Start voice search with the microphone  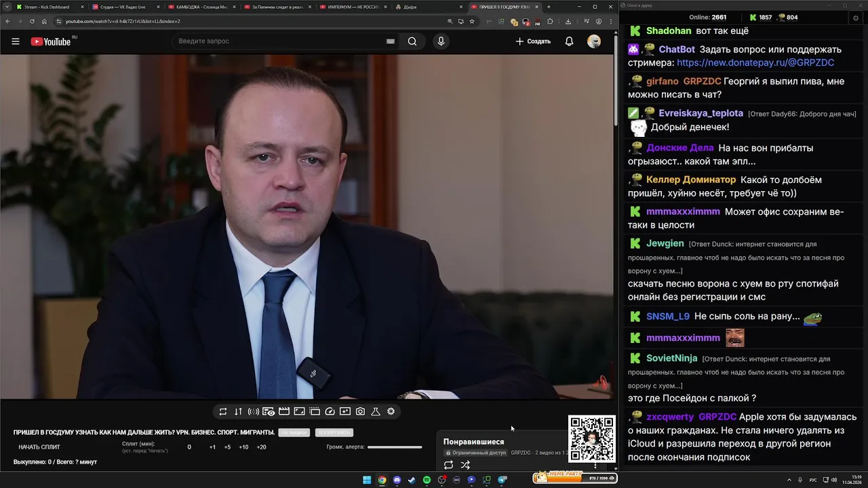pyautogui.click(x=441, y=41)
